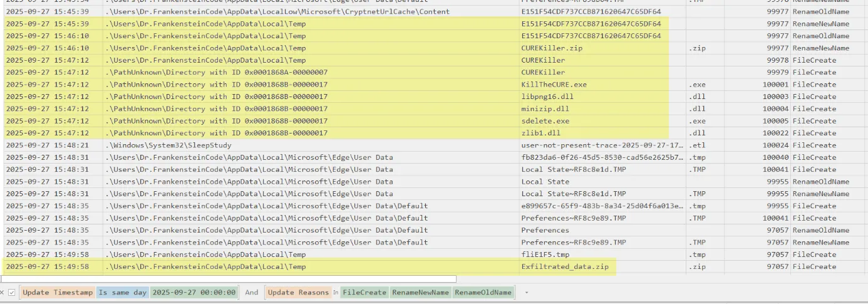
Task: Edit the 2025-09-27 00:00:00 filter value
Action: (x=194, y=293)
